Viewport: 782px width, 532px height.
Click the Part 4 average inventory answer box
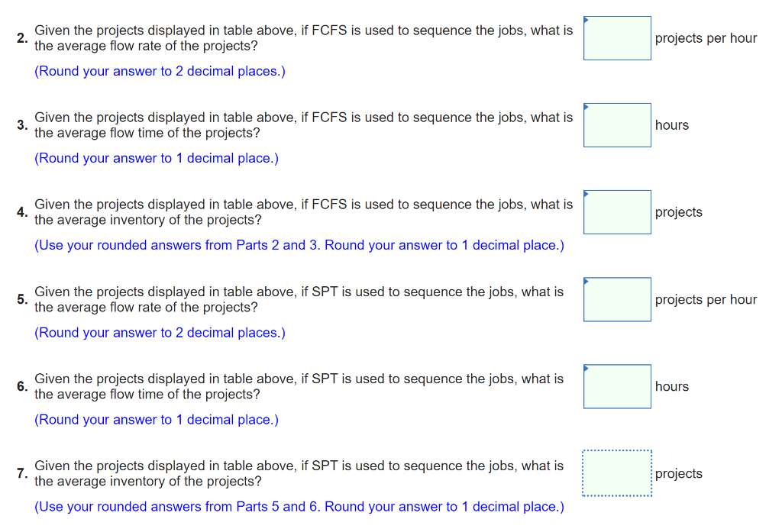point(616,212)
